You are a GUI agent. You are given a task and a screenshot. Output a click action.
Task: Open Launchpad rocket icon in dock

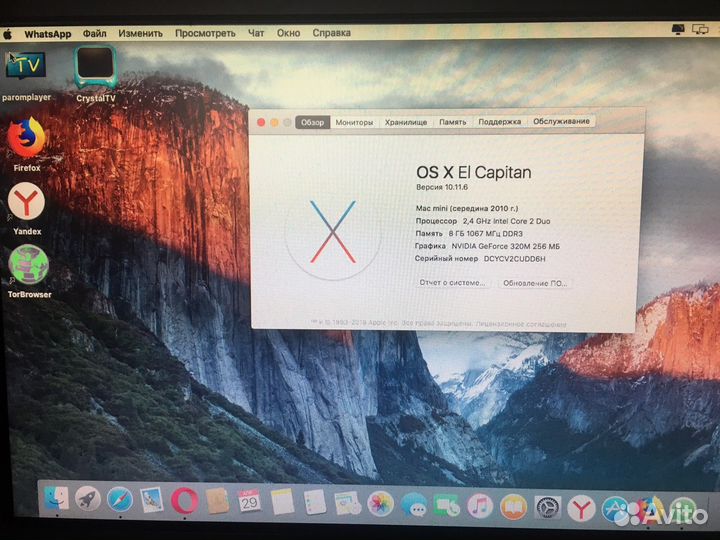(x=88, y=499)
